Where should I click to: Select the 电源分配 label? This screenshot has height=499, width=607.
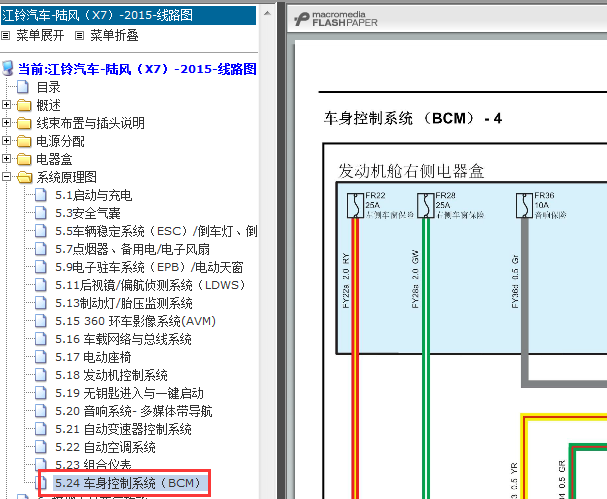(x=60, y=141)
